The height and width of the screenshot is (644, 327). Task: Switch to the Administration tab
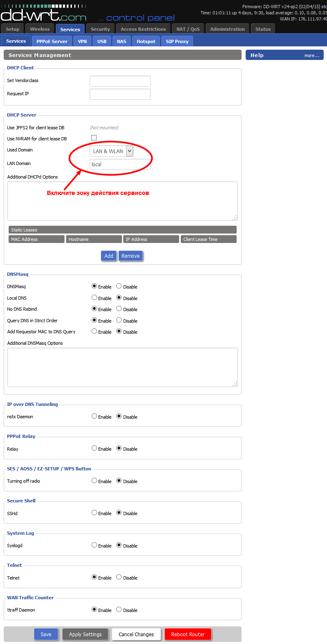(227, 29)
